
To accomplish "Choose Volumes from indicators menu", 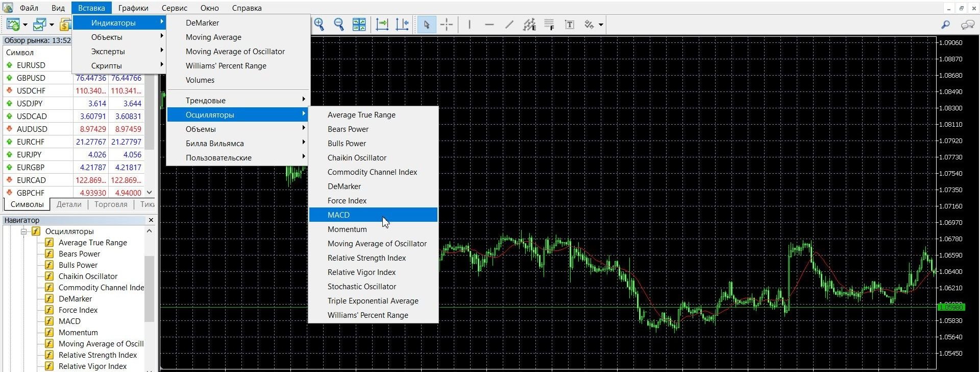I will [x=238, y=80].
